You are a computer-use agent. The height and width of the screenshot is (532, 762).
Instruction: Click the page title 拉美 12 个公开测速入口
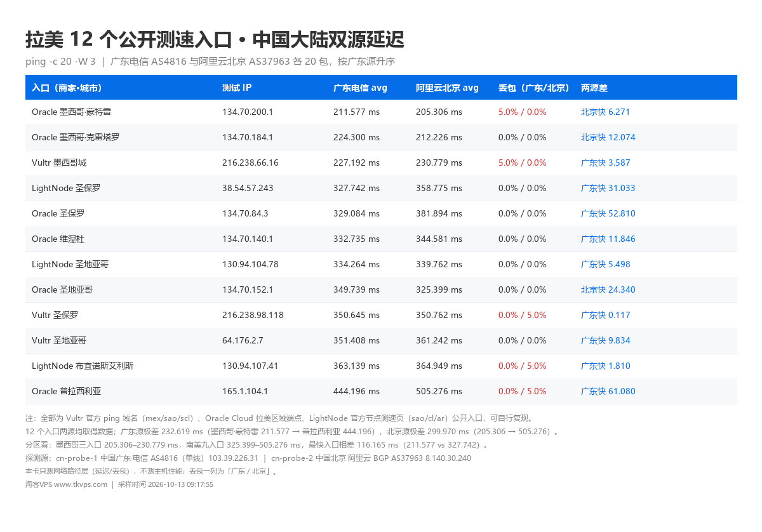point(128,40)
